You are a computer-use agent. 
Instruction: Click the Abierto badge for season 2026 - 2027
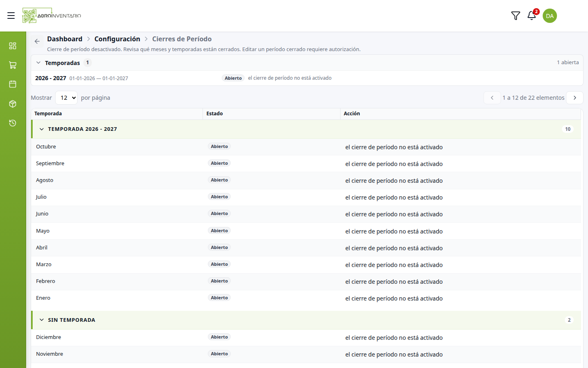click(233, 78)
